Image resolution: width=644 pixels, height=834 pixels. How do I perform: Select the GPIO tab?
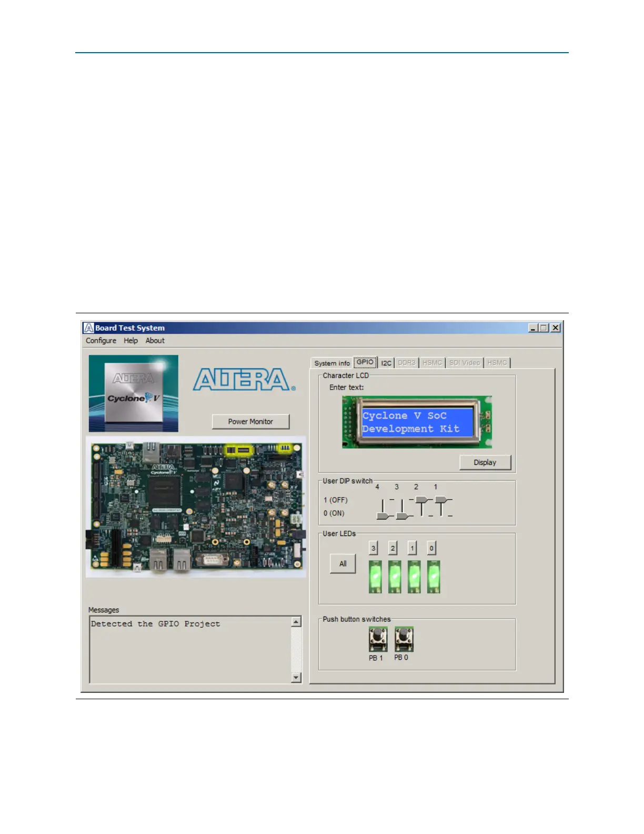tap(365, 362)
